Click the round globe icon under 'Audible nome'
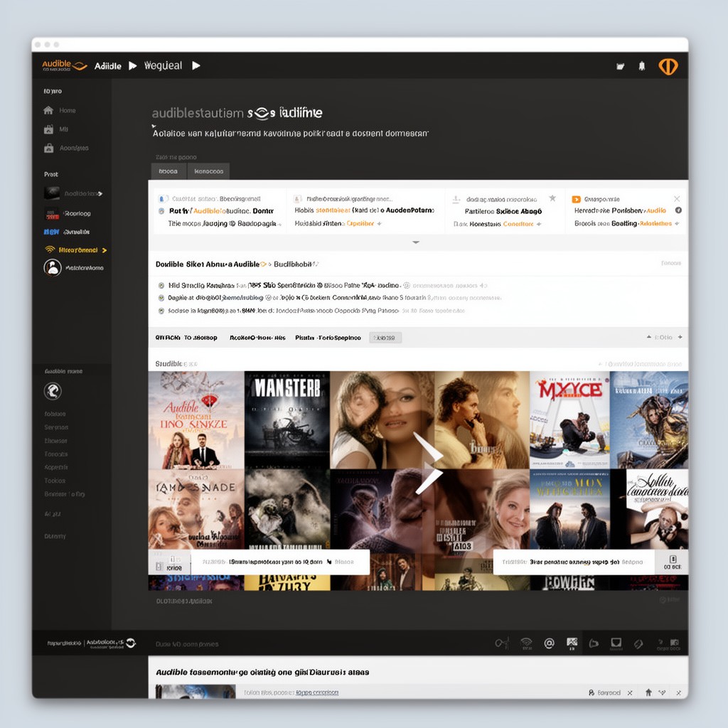The image size is (728, 728). click(x=53, y=392)
